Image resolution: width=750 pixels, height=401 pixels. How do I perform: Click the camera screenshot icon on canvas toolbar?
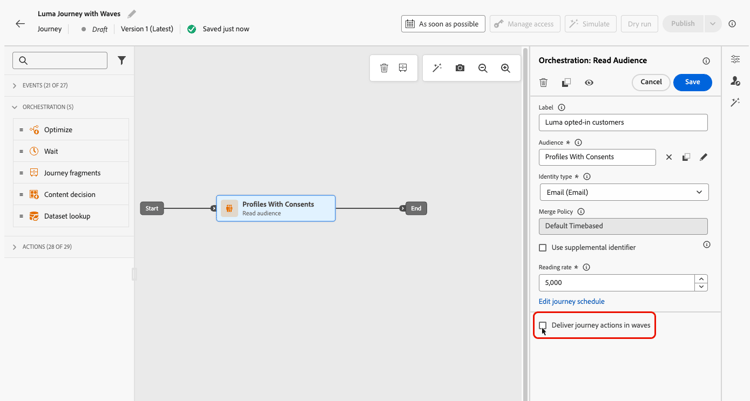click(x=460, y=68)
